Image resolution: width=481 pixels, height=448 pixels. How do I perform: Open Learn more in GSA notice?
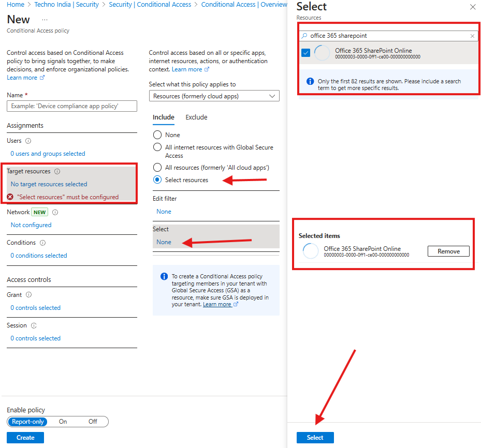(x=220, y=304)
